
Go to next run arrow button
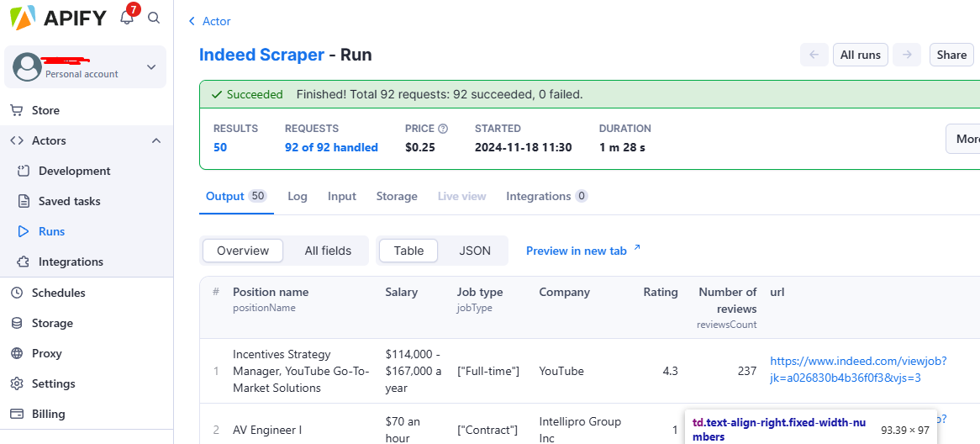point(907,55)
